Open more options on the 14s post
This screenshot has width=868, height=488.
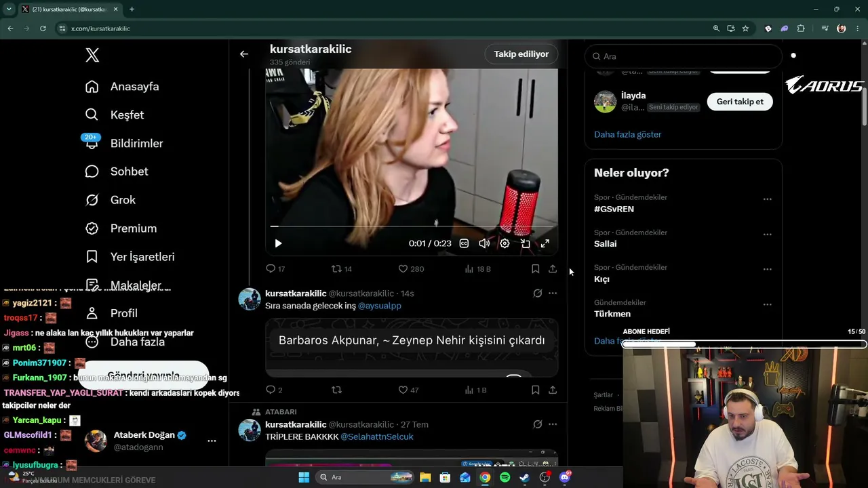[553, 293]
